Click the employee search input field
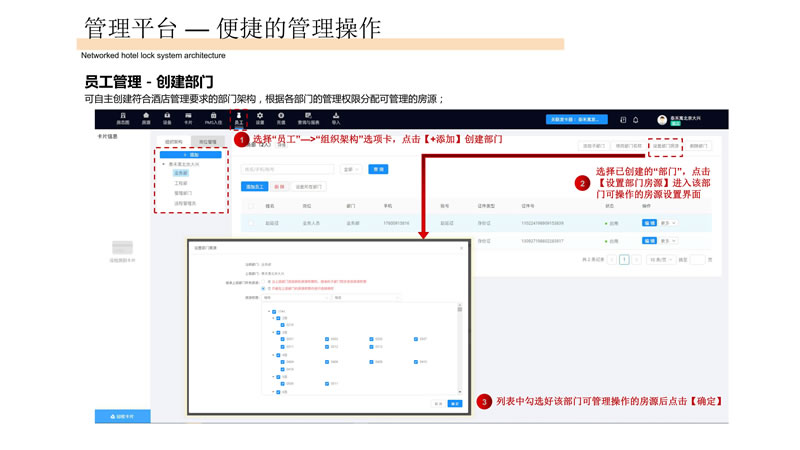 (288, 169)
